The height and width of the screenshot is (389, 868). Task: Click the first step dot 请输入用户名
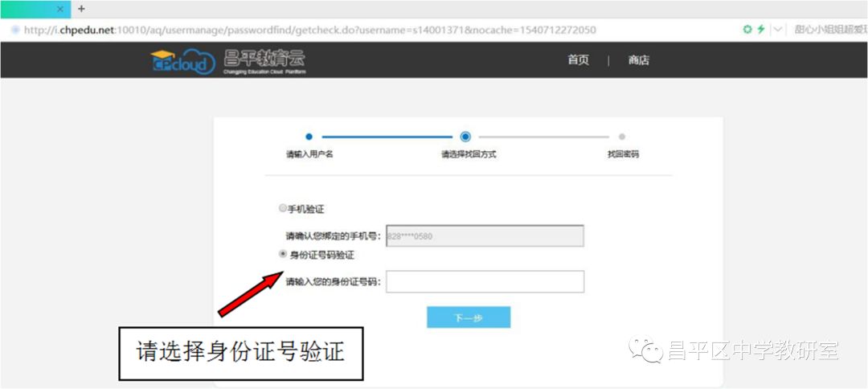[309, 137]
